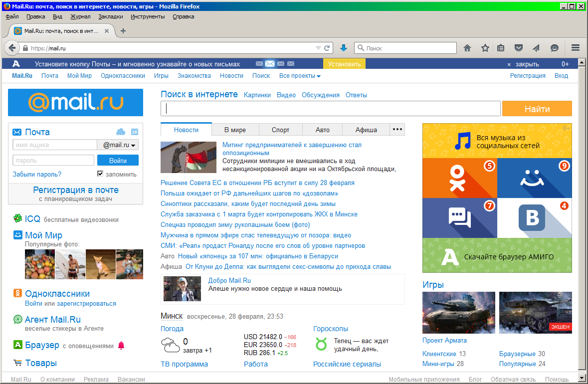
Task: Bookmark this page with star icon
Action: (485, 48)
